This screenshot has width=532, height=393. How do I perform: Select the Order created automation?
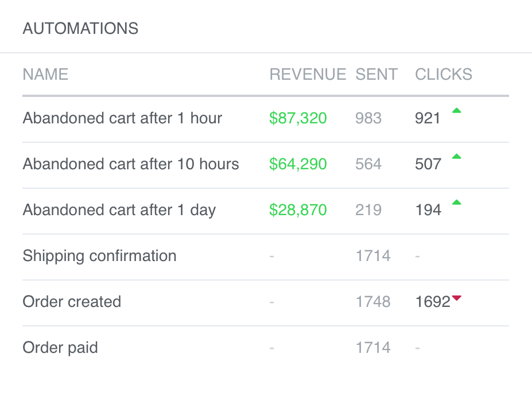point(72,302)
